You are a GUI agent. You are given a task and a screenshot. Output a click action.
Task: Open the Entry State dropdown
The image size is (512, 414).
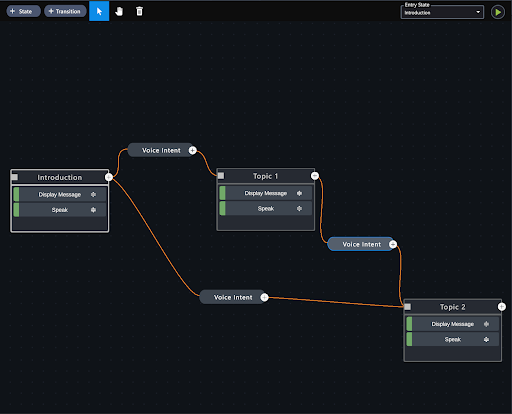coord(442,12)
